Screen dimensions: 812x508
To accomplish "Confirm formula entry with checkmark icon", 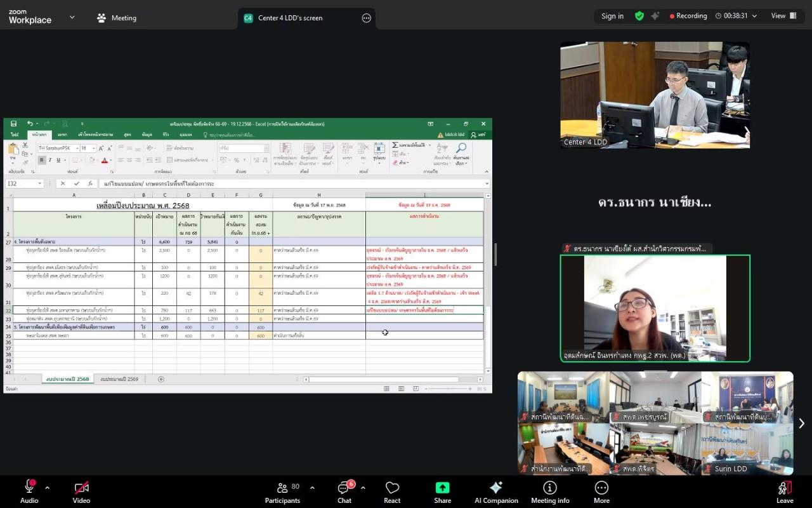I will pos(77,184).
